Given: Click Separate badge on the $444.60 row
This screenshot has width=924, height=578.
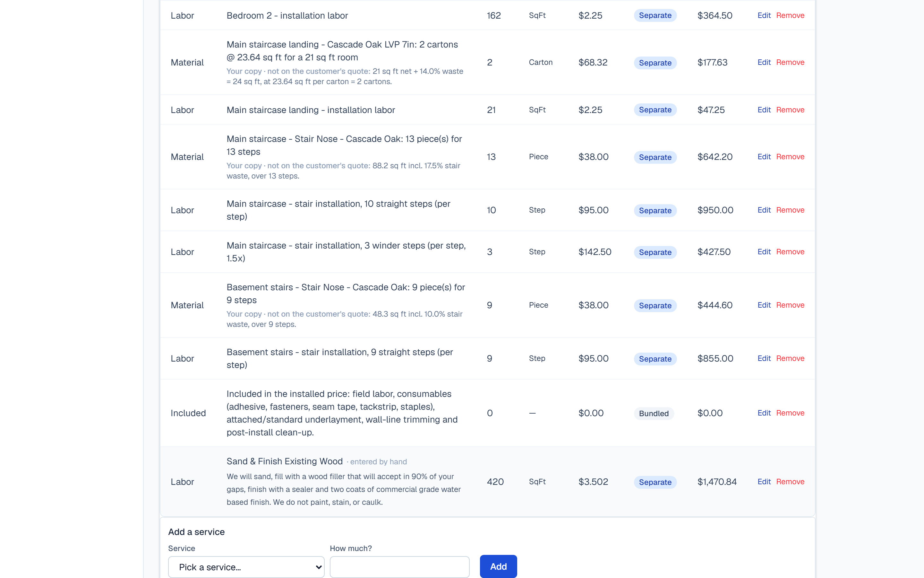Looking at the screenshot, I should tap(655, 305).
